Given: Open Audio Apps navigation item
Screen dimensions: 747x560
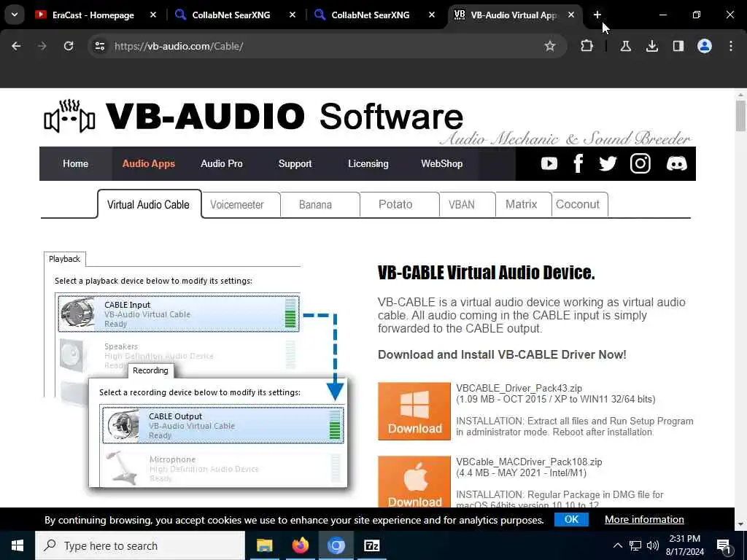Looking at the screenshot, I should 149,164.
